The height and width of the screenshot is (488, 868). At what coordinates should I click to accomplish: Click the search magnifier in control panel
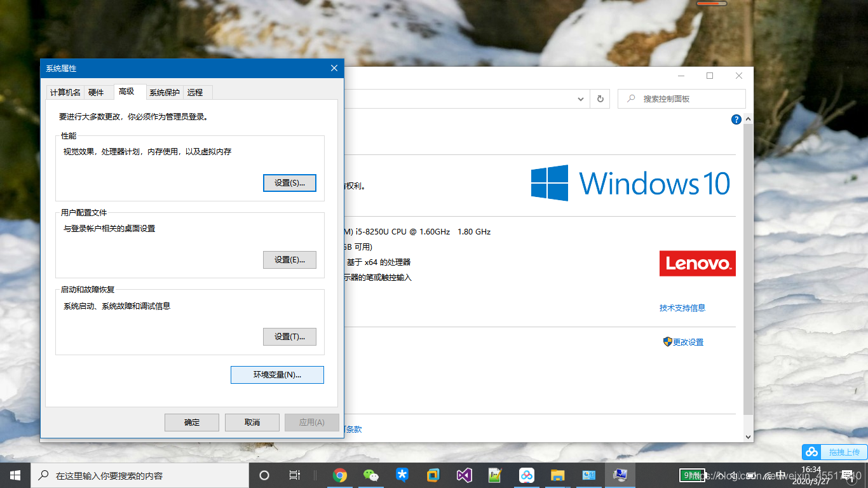coord(631,98)
